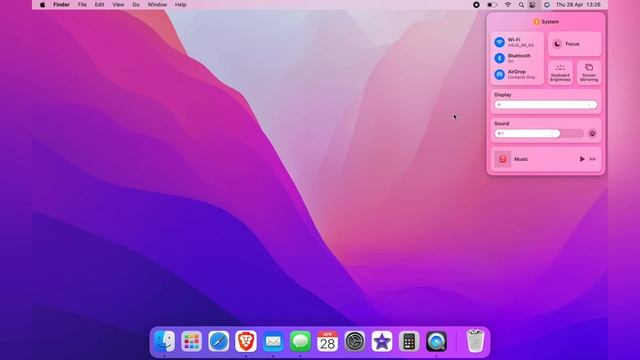Click the screen recording indicator in menu bar
The width and height of the screenshot is (640, 360).
tap(476, 4)
